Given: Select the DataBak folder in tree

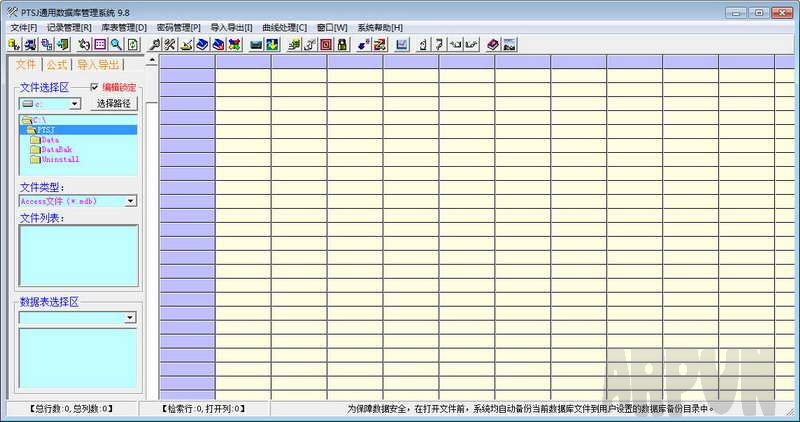Looking at the screenshot, I should [57, 149].
